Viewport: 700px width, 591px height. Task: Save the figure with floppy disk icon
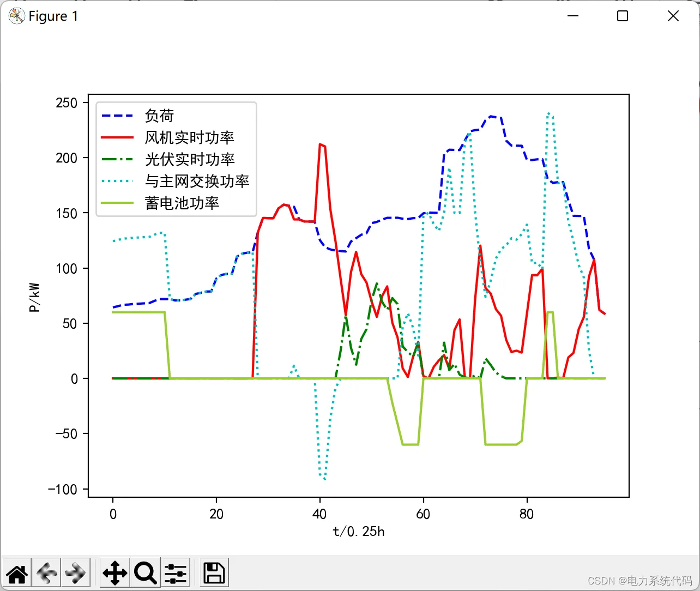214,573
